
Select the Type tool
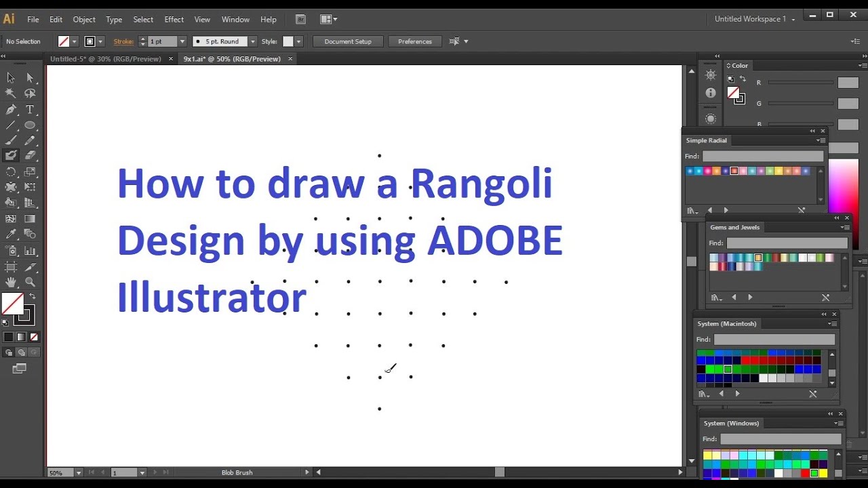[30, 109]
